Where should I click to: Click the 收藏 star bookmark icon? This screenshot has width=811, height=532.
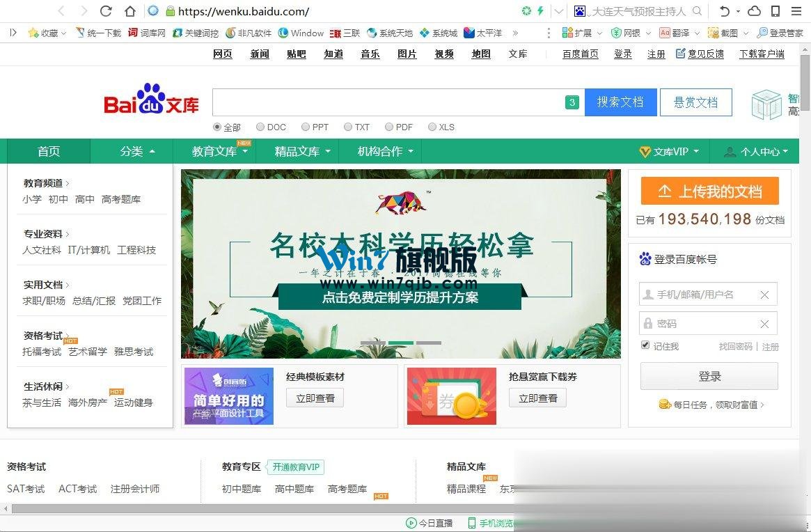coord(33,33)
